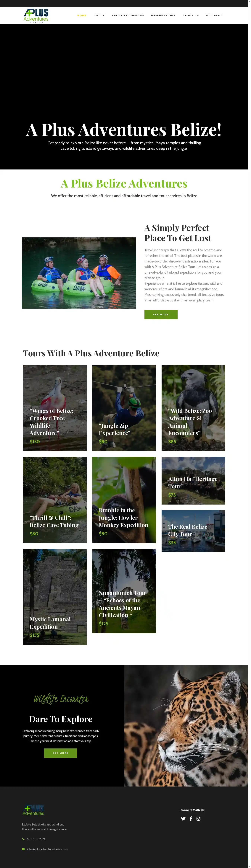Select the Mystic Lamanai Expedition tour card
The image size is (251, 868).
[x=55, y=596]
